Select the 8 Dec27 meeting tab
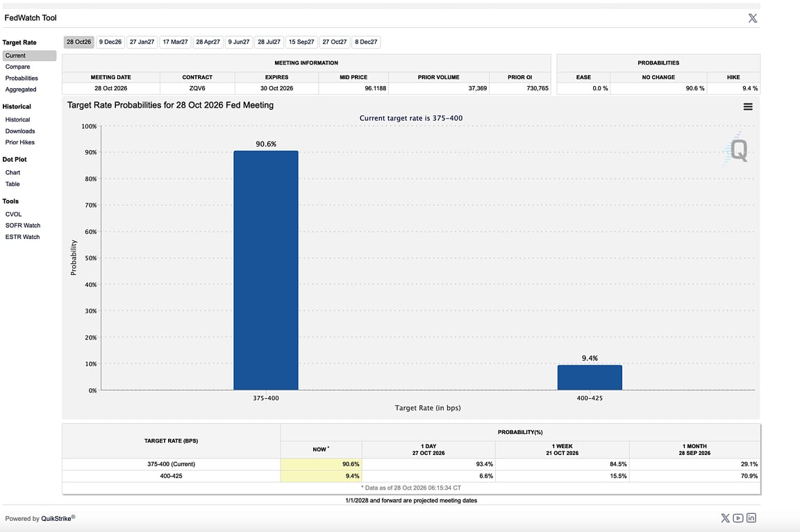800x532 pixels. tap(366, 42)
